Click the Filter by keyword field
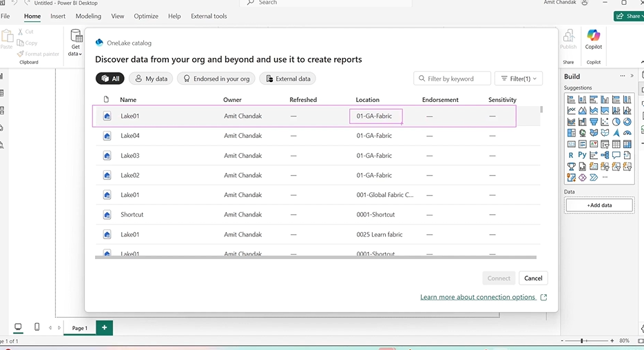Image resolution: width=644 pixels, height=350 pixels. pos(453,79)
